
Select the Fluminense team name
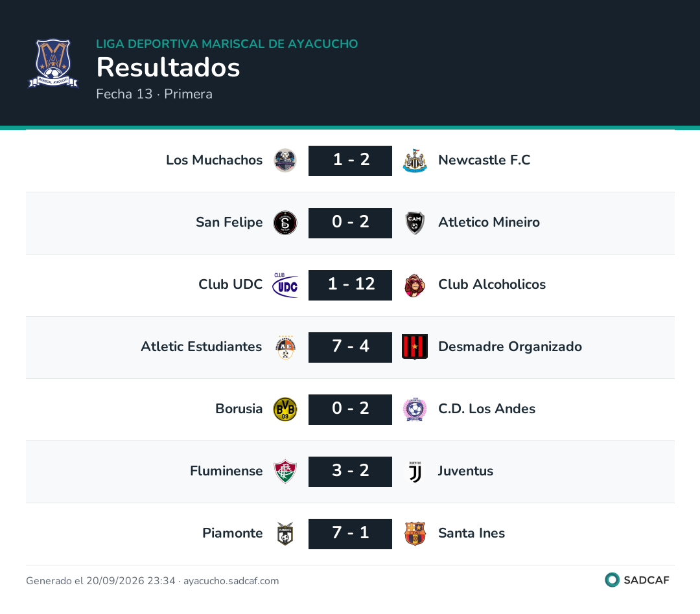tap(226, 471)
